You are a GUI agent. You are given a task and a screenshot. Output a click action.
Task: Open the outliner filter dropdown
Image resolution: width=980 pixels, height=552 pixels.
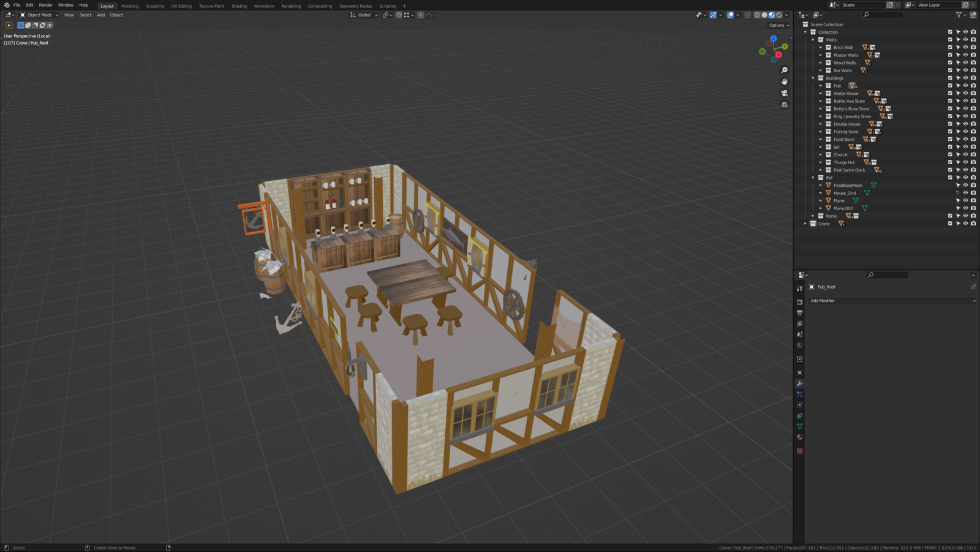(x=960, y=15)
